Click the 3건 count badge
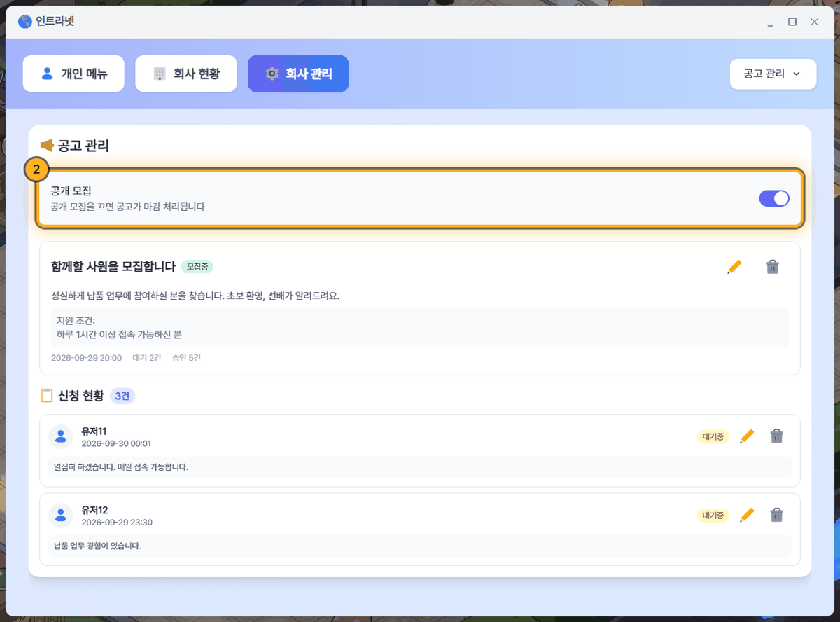 coord(122,396)
